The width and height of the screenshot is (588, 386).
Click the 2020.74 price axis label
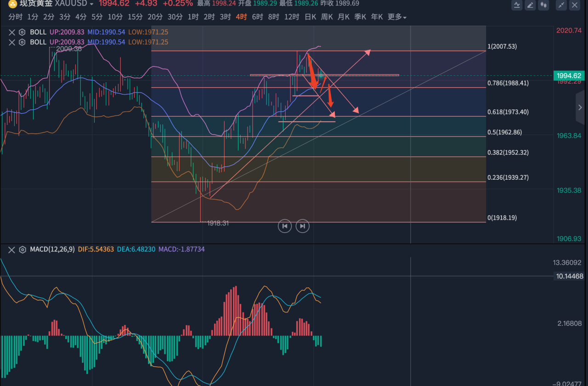click(x=569, y=30)
